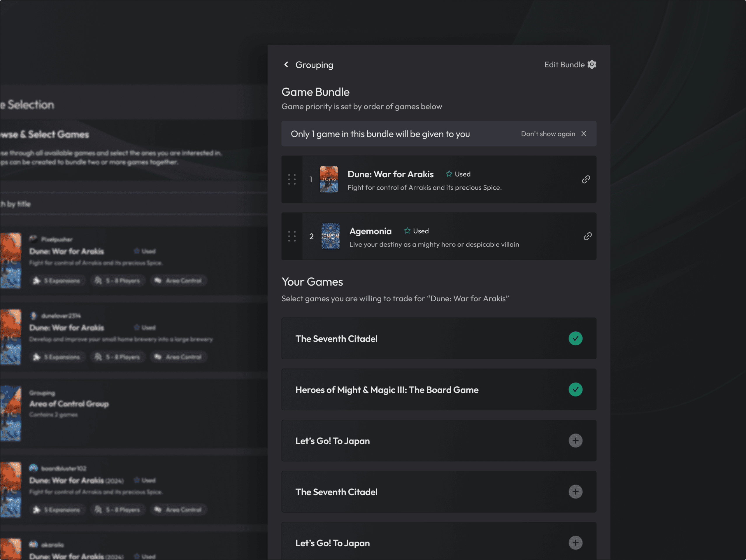The image size is (746, 560).
Task: Uncheck the first The Seventh Citadel game
Action: pyautogui.click(x=575, y=339)
